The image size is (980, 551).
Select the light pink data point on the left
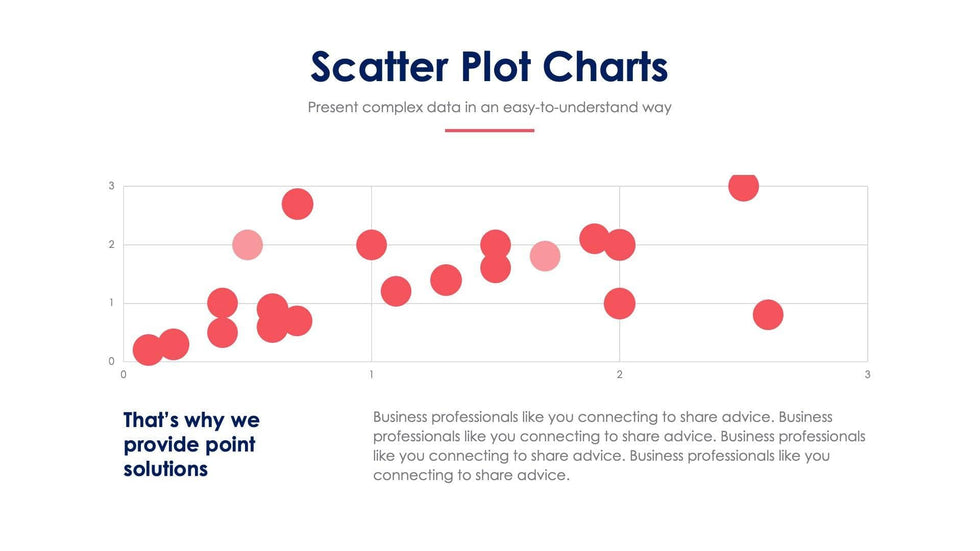click(247, 244)
